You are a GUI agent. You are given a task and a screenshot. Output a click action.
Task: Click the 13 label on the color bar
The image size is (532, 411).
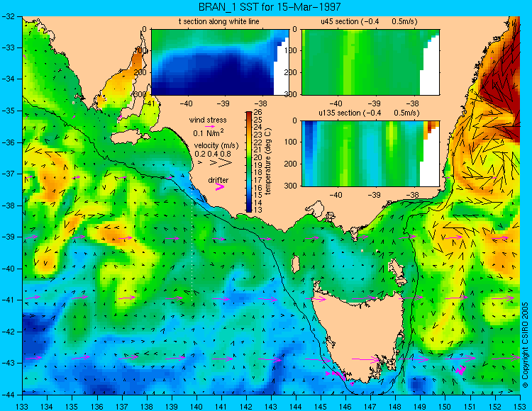click(x=258, y=210)
